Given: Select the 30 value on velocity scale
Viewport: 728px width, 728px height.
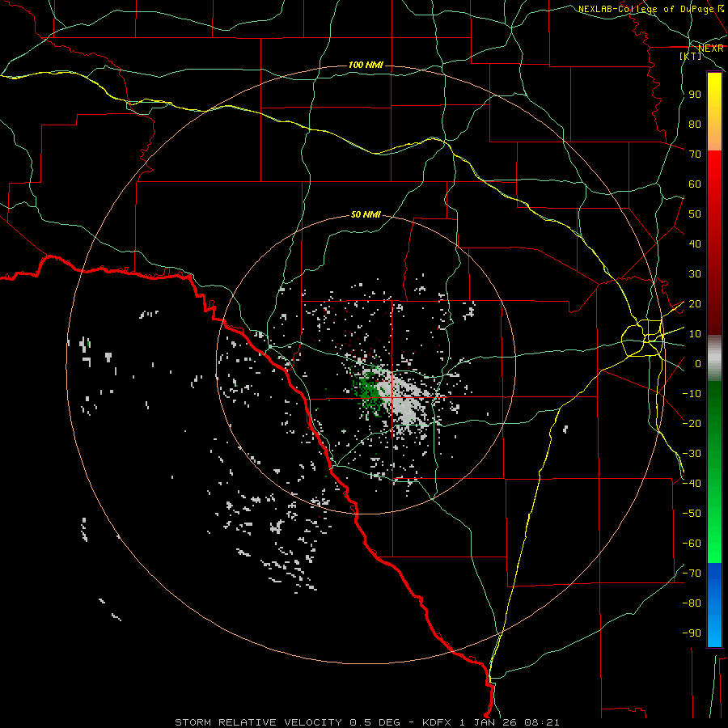Looking at the screenshot, I should click(x=695, y=274).
